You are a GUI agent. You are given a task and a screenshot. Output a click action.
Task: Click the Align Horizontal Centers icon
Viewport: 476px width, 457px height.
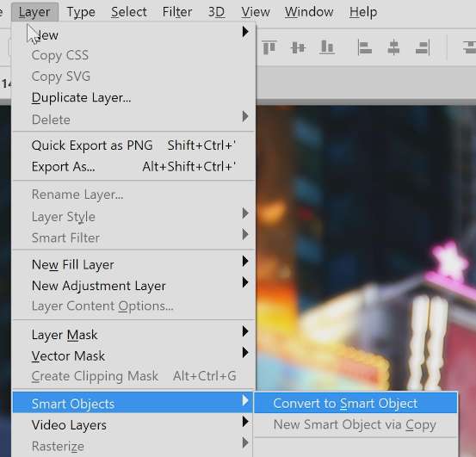[393, 47]
